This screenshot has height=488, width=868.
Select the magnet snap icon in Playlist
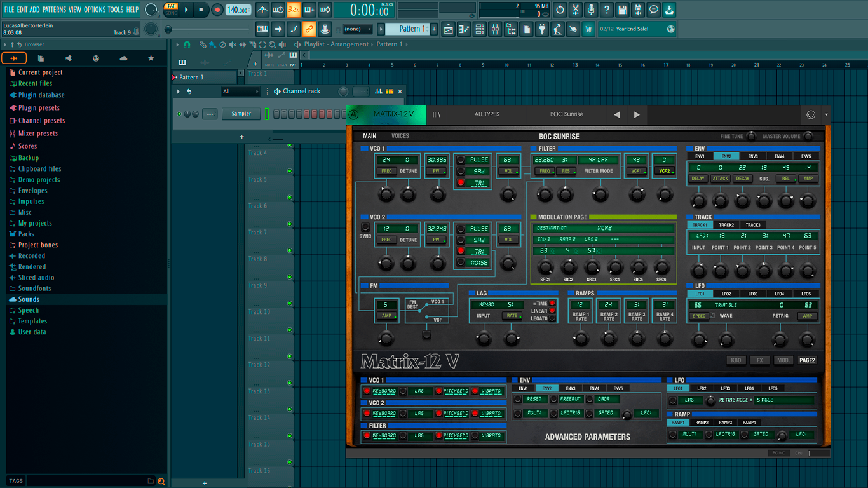click(x=187, y=44)
